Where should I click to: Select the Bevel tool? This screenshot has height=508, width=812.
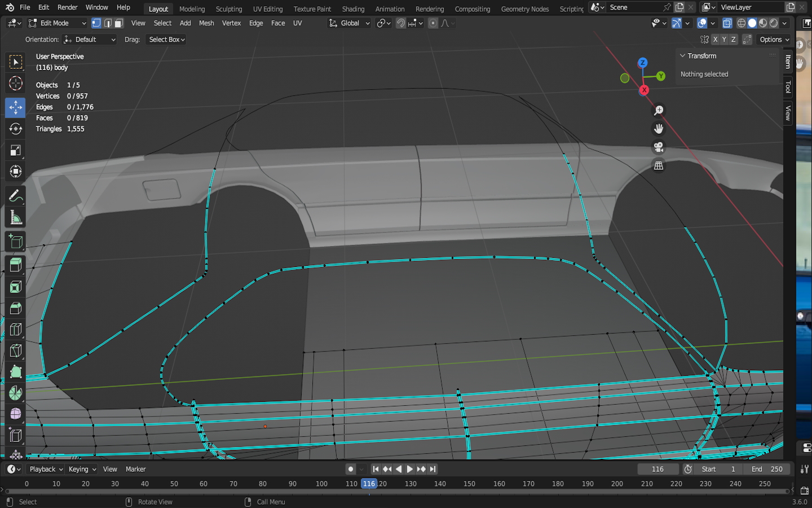(x=15, y=308)
